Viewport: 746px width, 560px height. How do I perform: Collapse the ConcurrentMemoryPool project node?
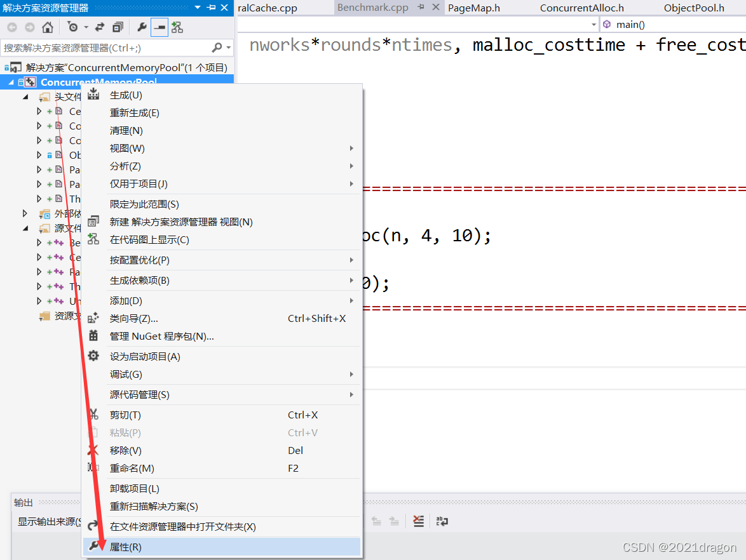click(11, 83)
